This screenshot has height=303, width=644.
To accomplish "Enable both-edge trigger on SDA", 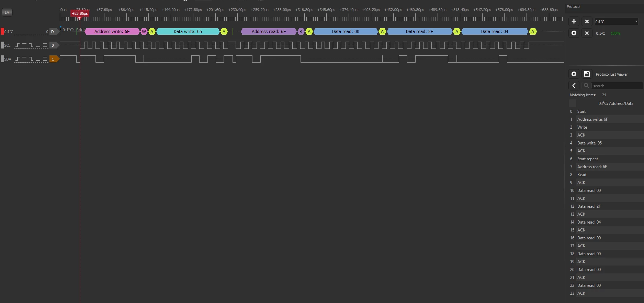I will 45,59.
